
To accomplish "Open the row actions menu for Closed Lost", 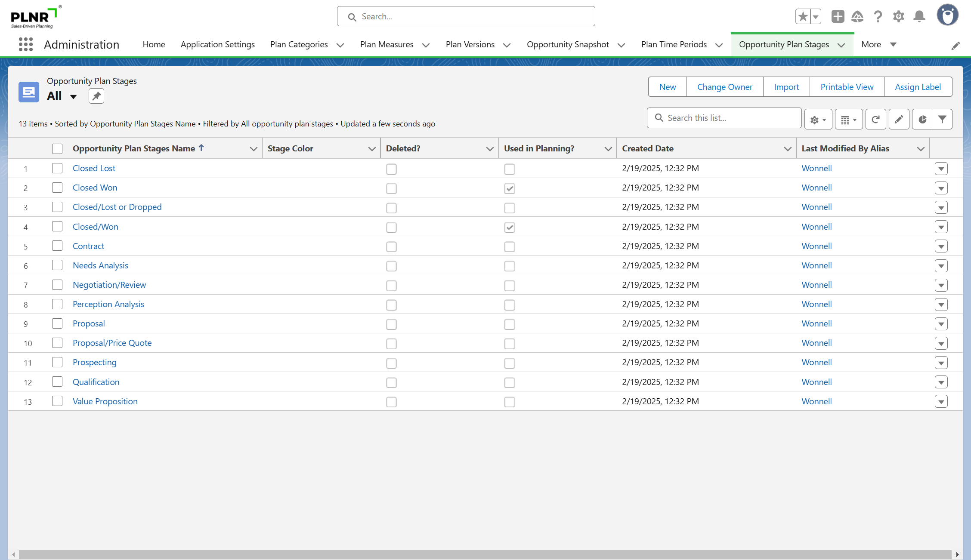I will point(941,169).
